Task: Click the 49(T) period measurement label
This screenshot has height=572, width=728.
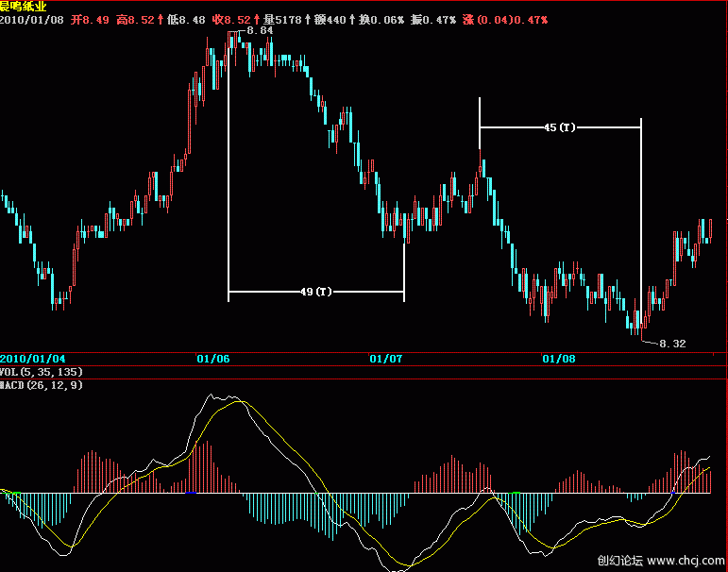Action: click(x=316, y=293)
